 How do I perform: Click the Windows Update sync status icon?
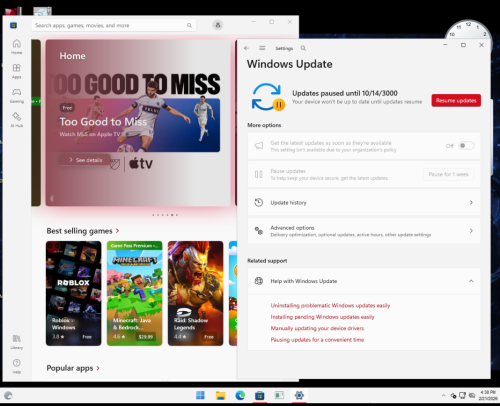(268, 97)
